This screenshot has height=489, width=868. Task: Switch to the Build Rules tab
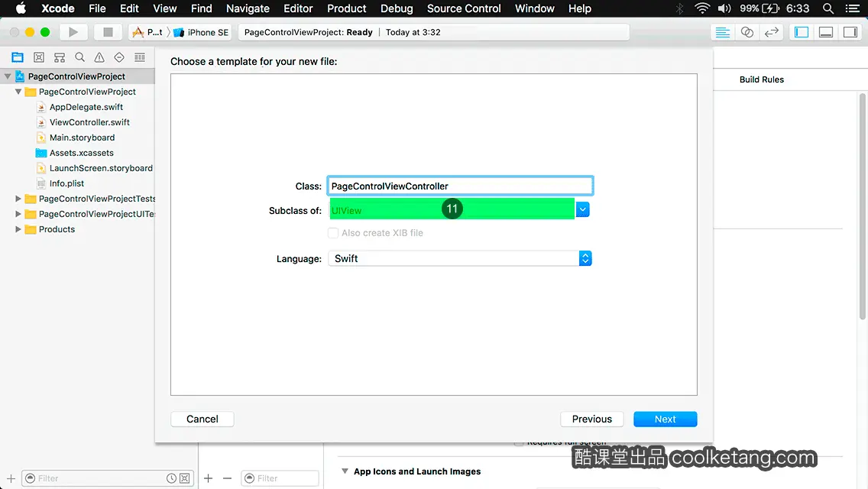(x=762, y=79)
